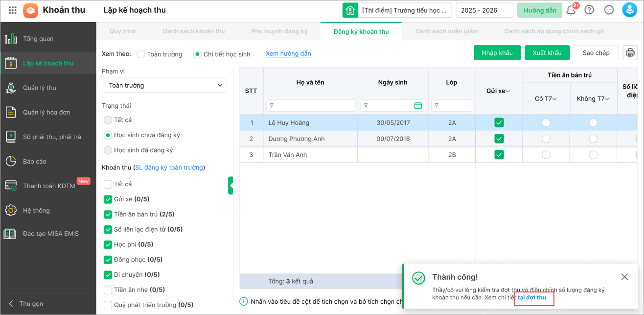Viewport: 644px width, 315px height.
Task: Open the calendar picker in Ngày sinh filter
Action: tap(418, 105)
